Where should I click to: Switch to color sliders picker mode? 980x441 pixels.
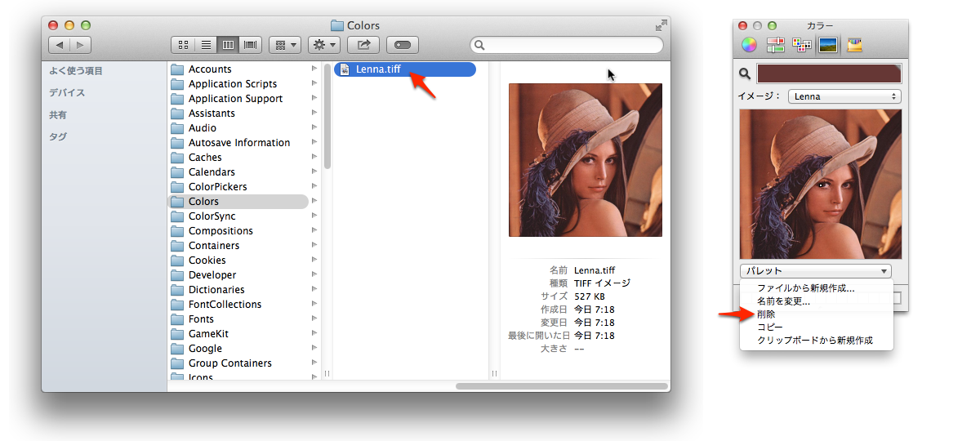775,45
